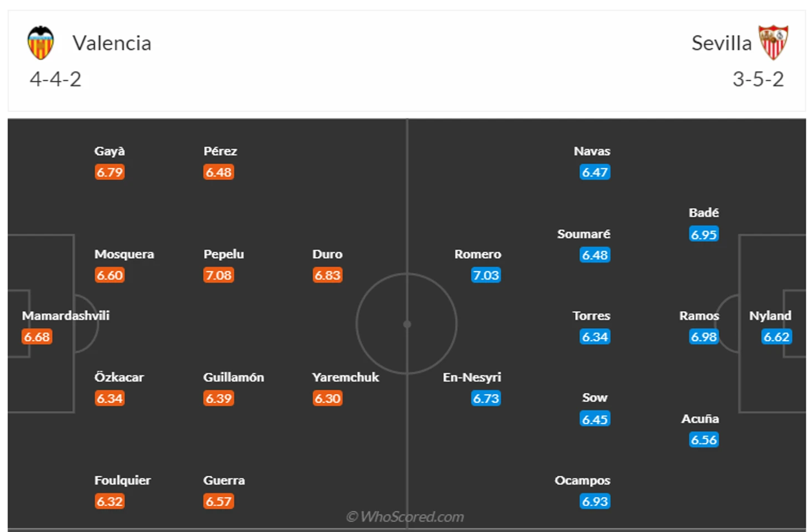Click the Valencia club crest icon
Screen dimensions: 809x532
tap(40, 43)
